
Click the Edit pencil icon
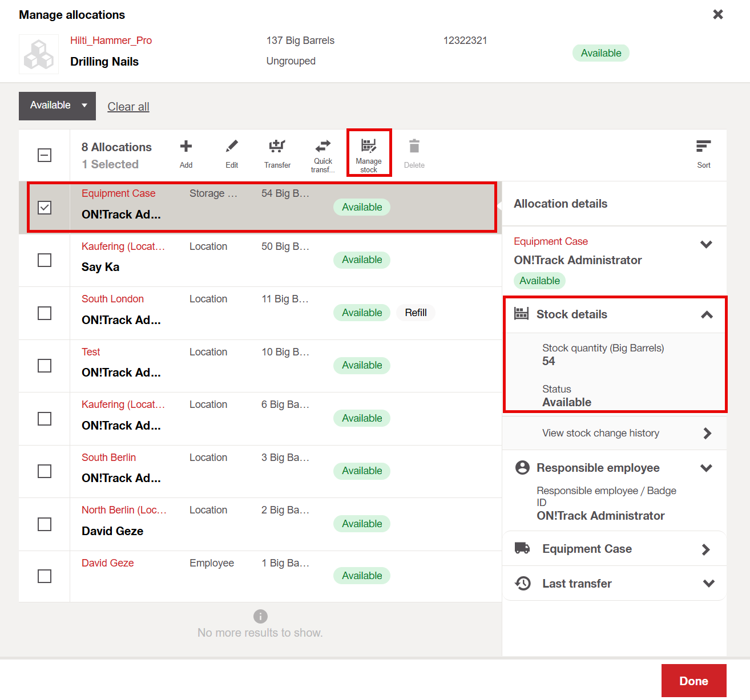point(232,147)
